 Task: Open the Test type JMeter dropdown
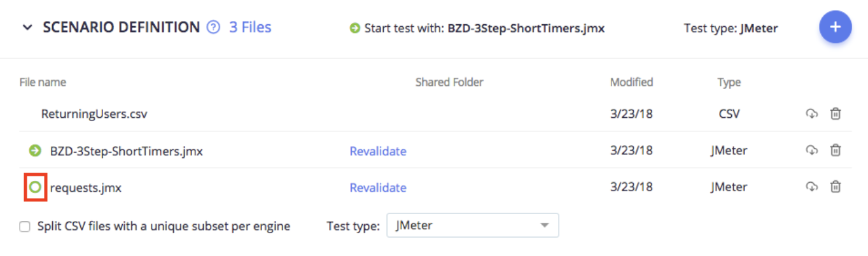[x=473, y=225]
